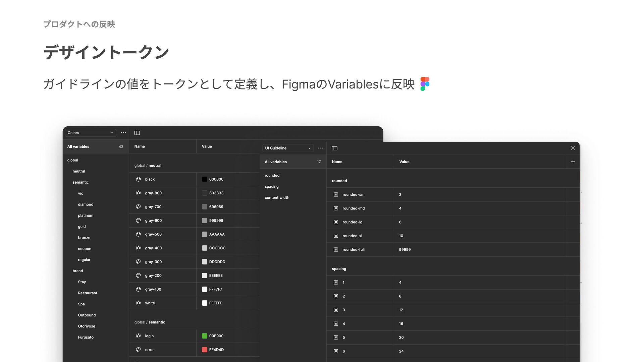This screenshot has height=362, width=644.
Task: Click the Name column header in Colors
Action: [x=140, y=146]
